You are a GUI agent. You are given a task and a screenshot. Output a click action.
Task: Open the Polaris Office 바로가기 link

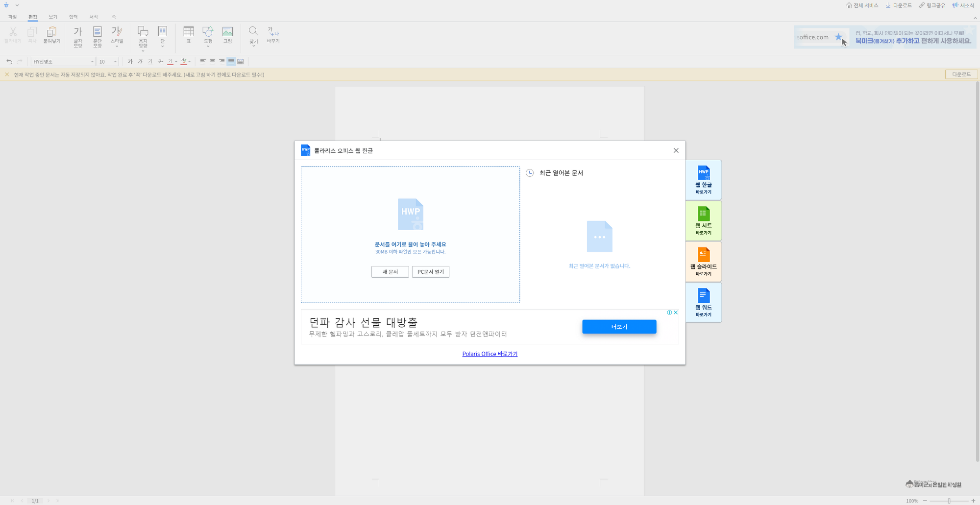click(x=490, y=354)
